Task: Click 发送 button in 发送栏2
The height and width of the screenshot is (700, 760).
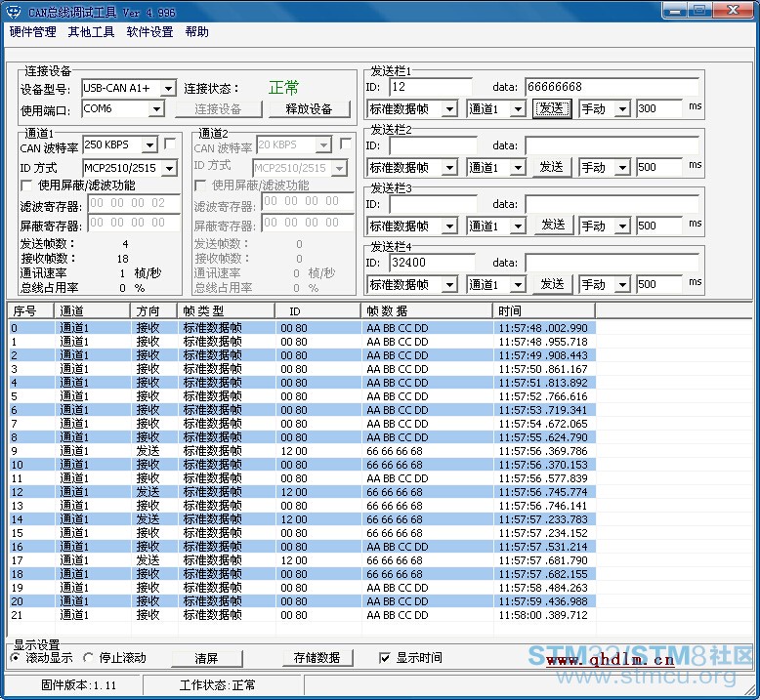Action: 552,168
